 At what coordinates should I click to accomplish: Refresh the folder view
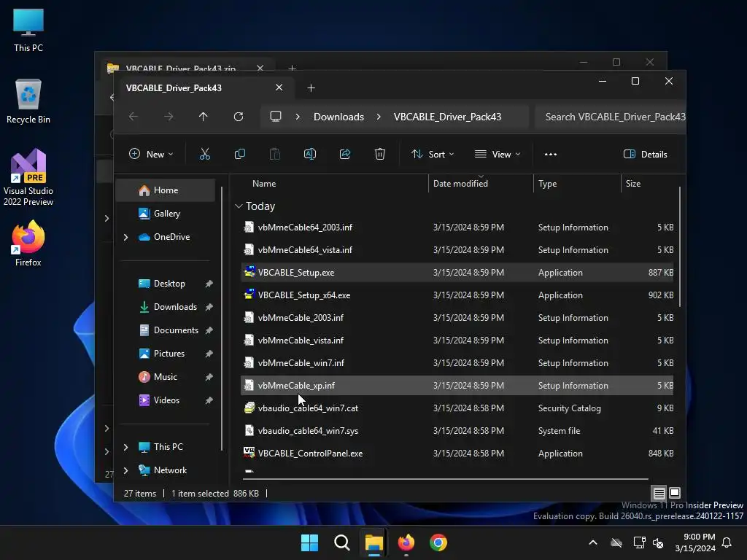[239, 117]
